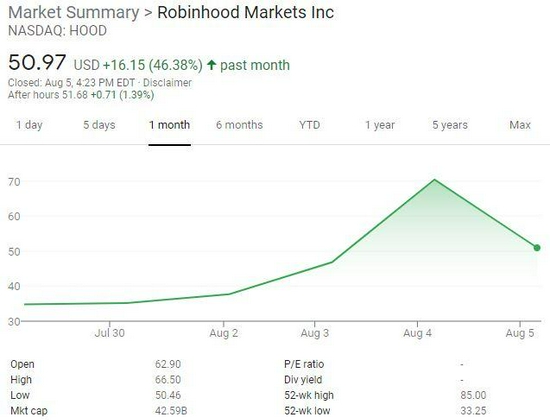Click the Aug 2 date axis label
The image size is (550, 420).
(223, 333)
